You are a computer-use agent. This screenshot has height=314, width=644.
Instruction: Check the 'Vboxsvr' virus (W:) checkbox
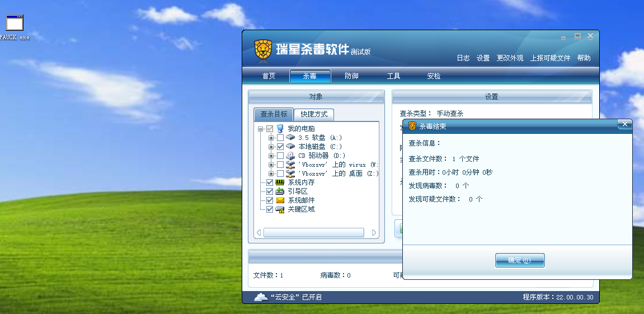280,165
